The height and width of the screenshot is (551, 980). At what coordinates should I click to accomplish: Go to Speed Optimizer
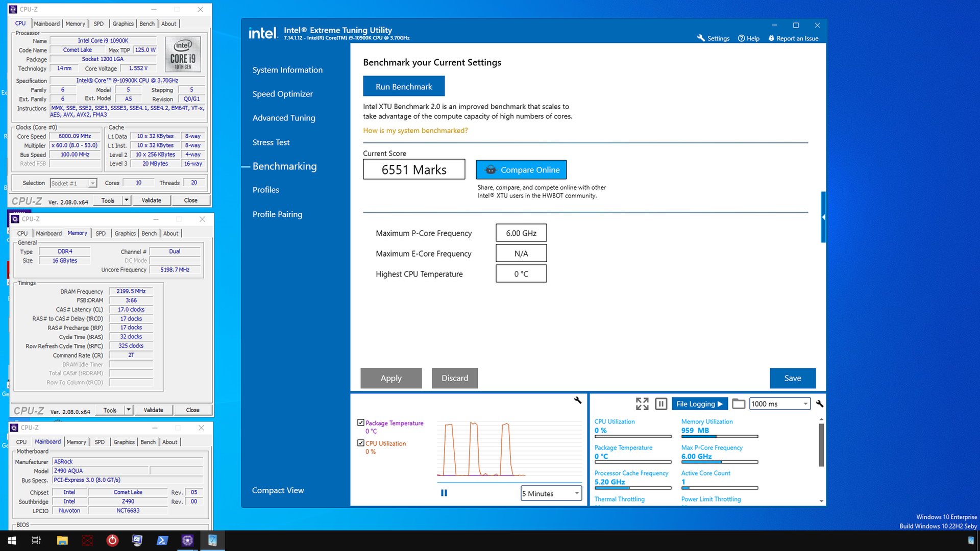283,94
